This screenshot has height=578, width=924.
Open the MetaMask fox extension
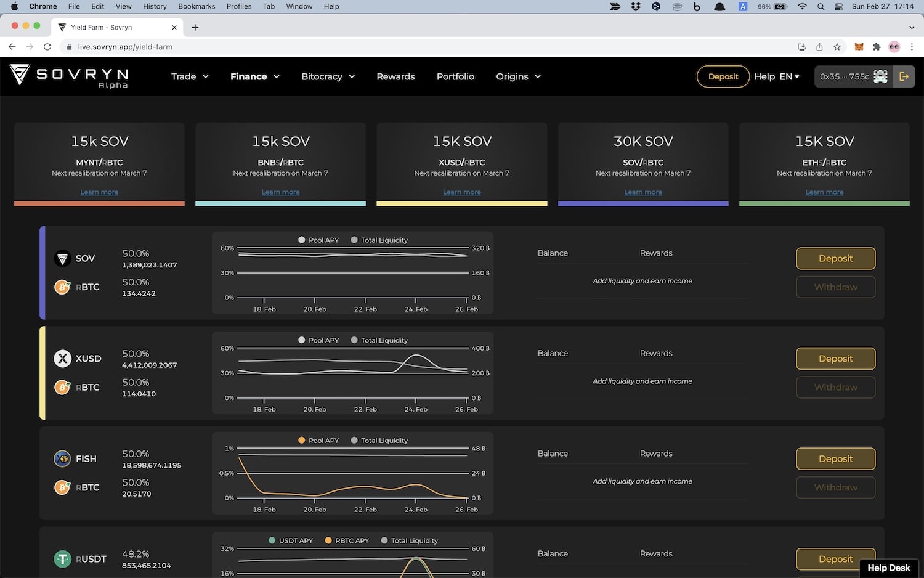[x=859, y=47]
